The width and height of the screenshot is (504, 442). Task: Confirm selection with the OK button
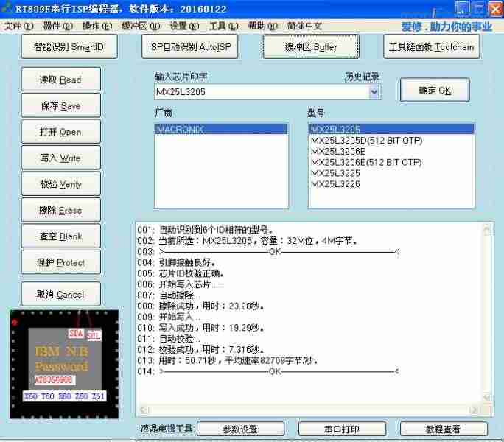[x=435, y=91]
